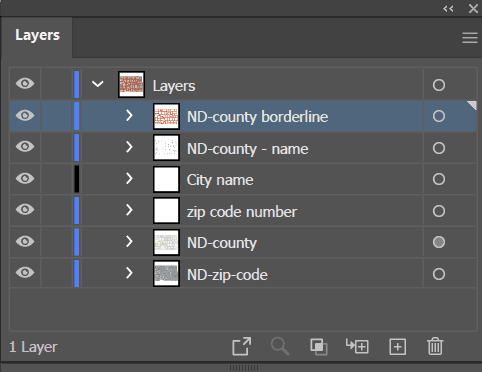
Task: Click Create New Sublayer icon
Action: click(357, 346)
